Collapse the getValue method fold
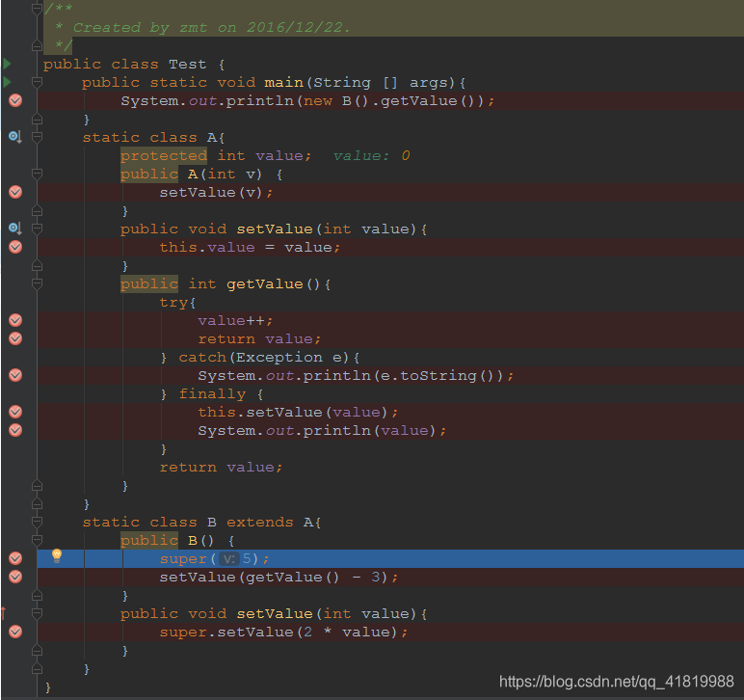Image resolution: width=744 pixels, height=700 pixels. pos(37,283)
